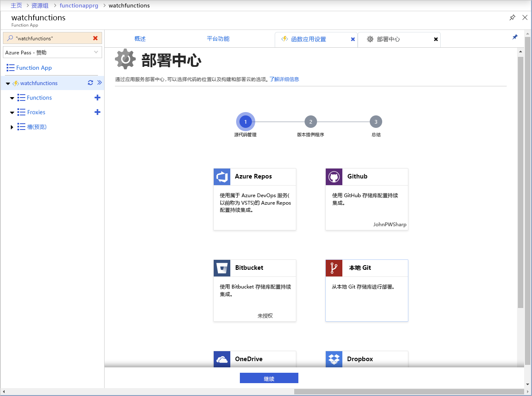The image size is (532, 396).
Task: Expand the 槽(预览) tree node
Action: pos(12,127)
